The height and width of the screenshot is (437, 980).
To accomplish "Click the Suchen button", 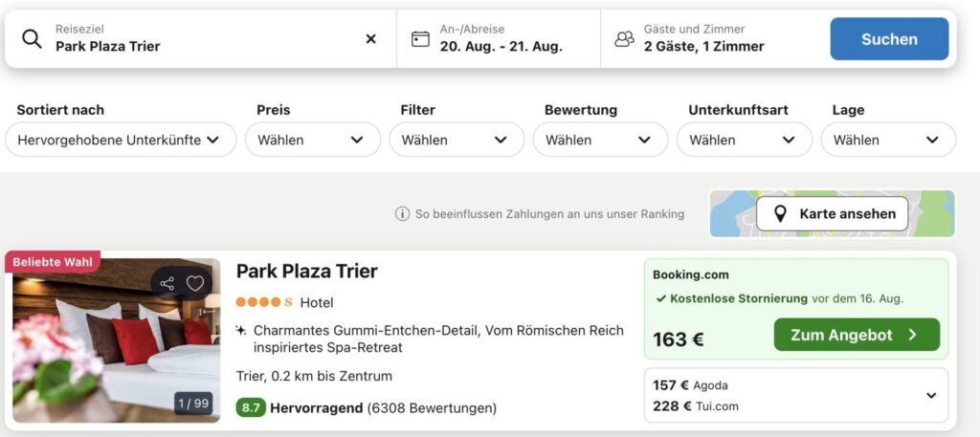I will pos(889,38).
